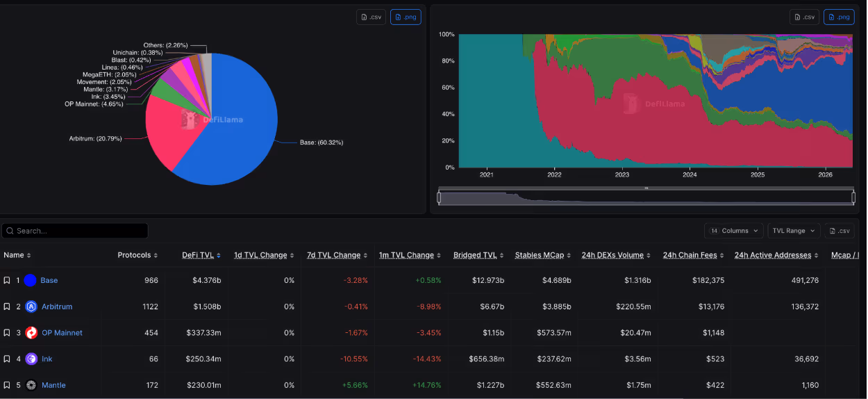Bookmark the Mantle chain row
The width and height of the screenshot is (868, 399).
pos(7,385)
